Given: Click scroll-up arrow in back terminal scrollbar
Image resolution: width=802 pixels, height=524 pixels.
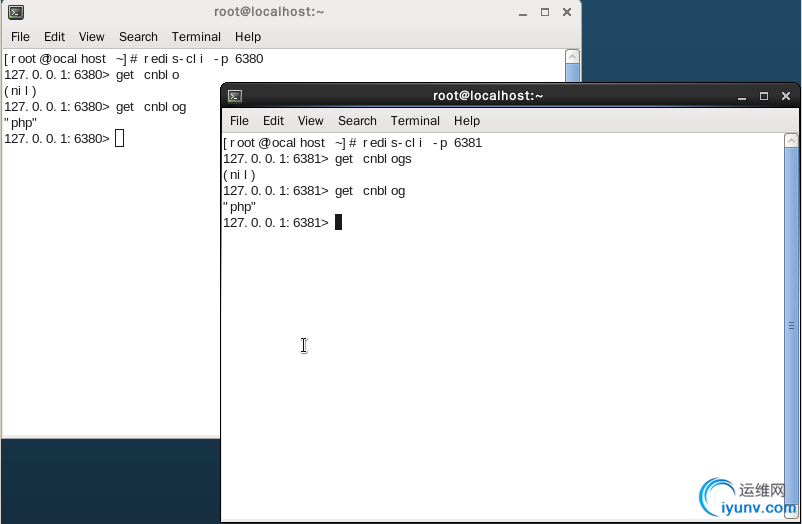Looking at the screenshot, I should coord(572,56).
